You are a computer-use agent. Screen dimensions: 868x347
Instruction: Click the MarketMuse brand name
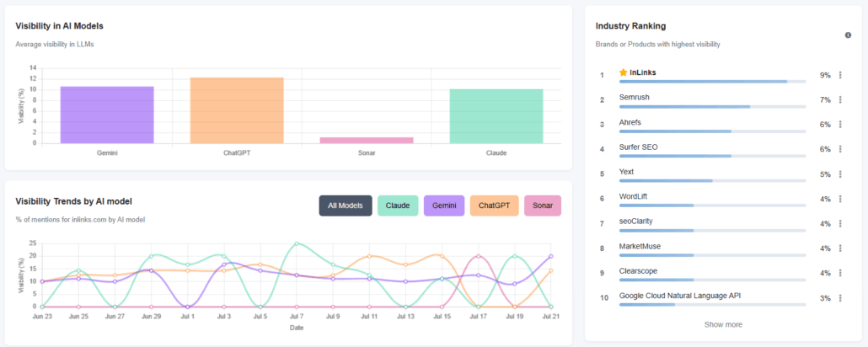pyautogui.click(x=640, y=246)
